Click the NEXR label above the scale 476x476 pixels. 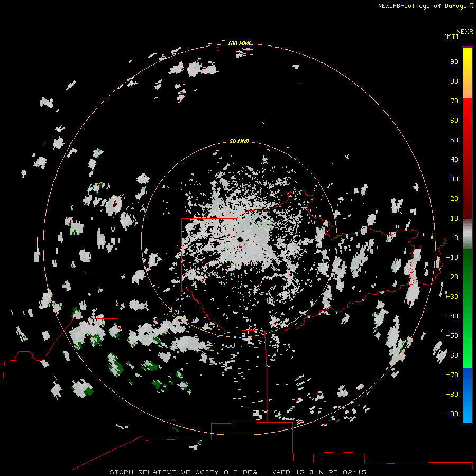(464, 32)
